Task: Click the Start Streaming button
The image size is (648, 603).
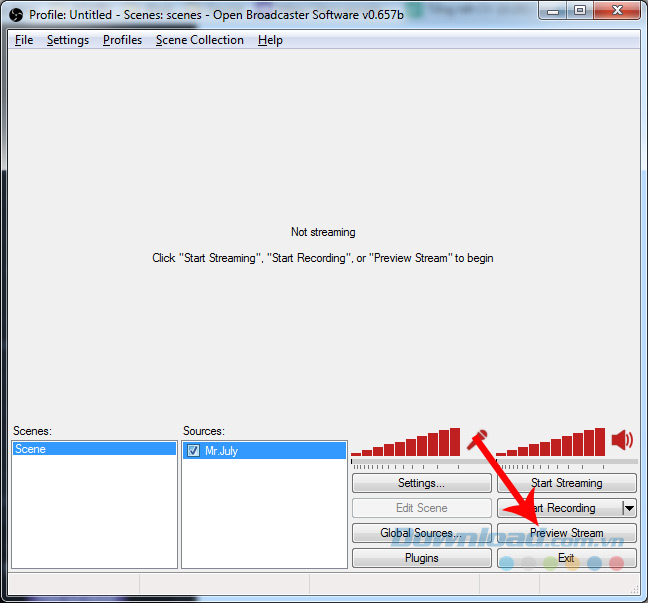Action: coord(567,483)
